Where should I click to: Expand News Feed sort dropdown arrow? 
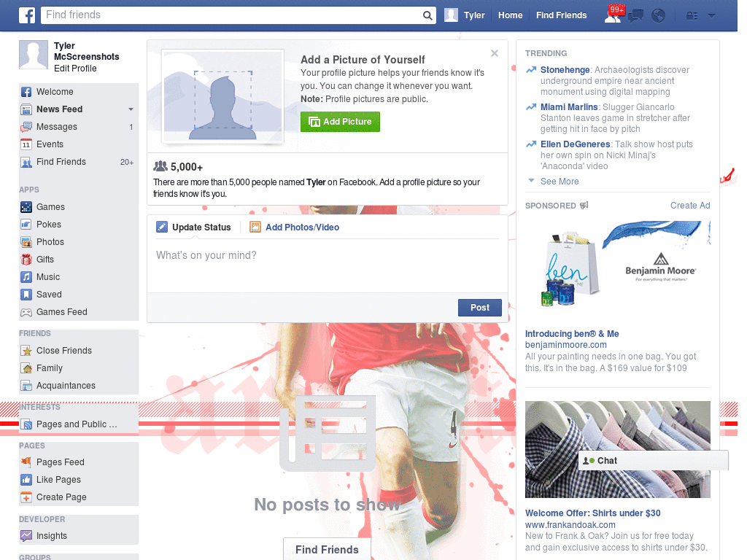131,109
